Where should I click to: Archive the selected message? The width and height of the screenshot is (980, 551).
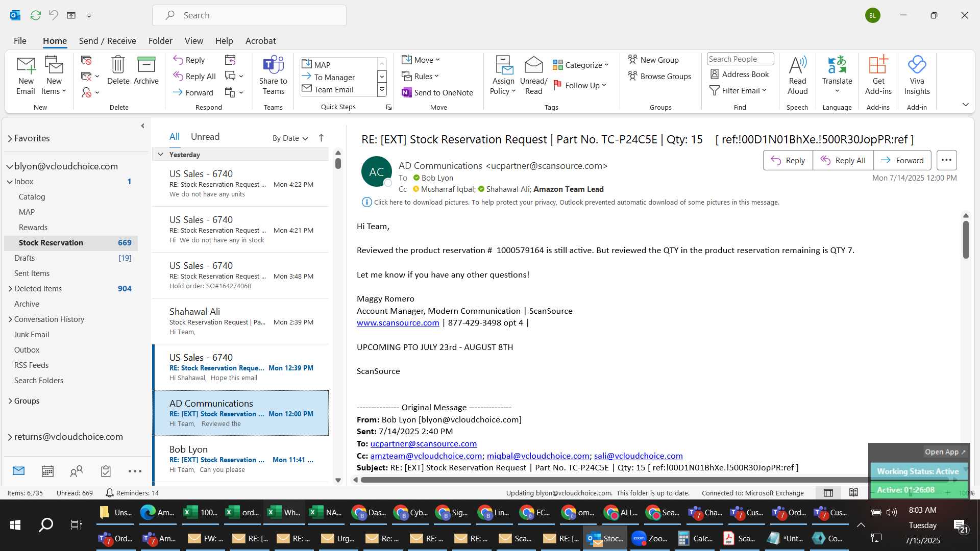coord(146,70)
